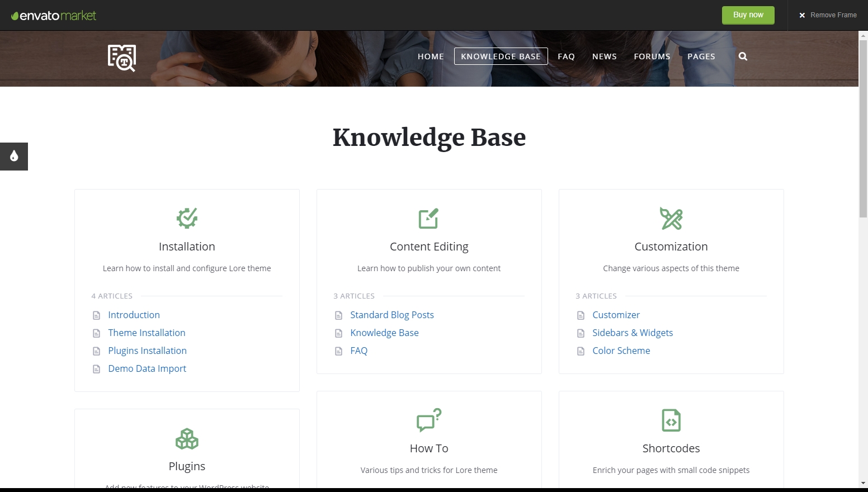Viewport: 868px width, 492px height.
Task: Open Knowledge Base article under Content Editing
Action: [x=384, y=333]
